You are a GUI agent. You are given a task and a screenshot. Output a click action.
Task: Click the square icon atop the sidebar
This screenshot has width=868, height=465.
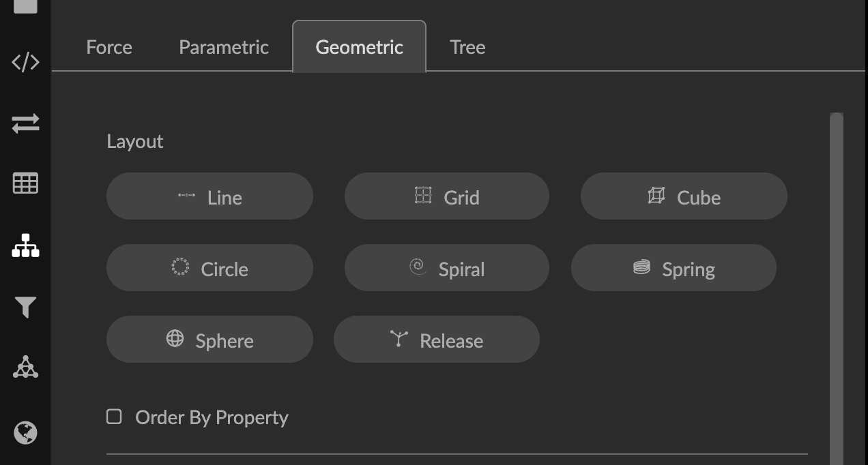[25, 5]
